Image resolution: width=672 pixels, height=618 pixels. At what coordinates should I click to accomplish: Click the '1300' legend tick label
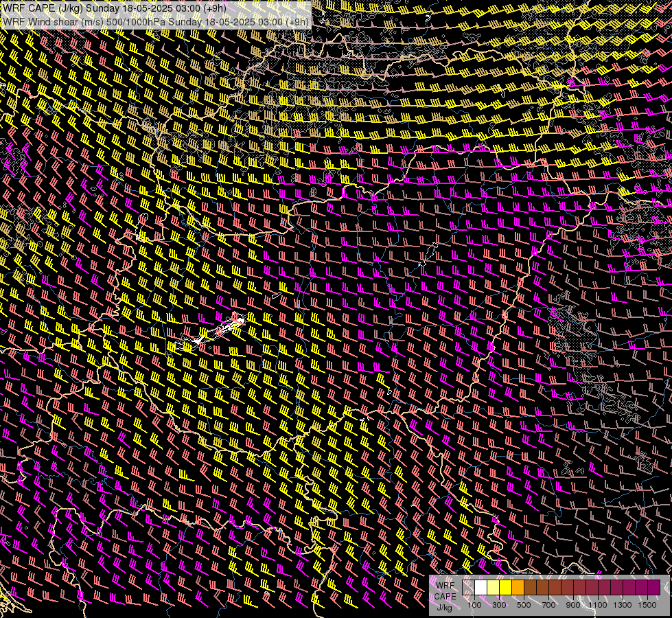click(623, 605)
